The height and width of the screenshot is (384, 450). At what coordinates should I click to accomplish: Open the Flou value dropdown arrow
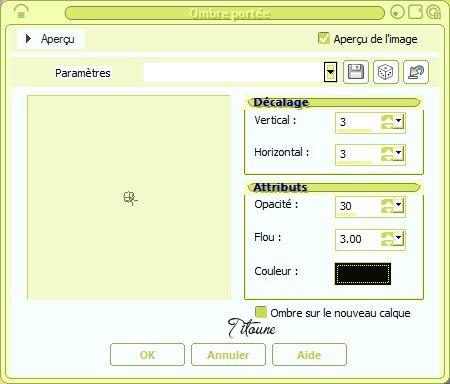399,238
